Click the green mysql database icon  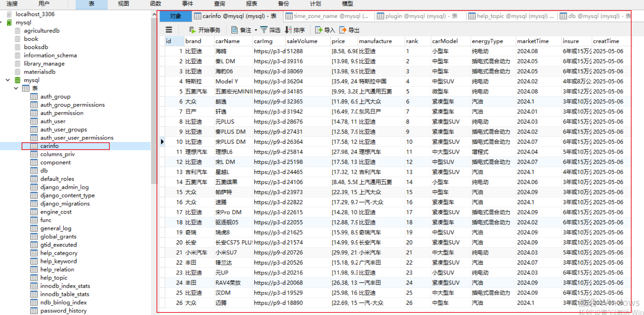[18, 80]
